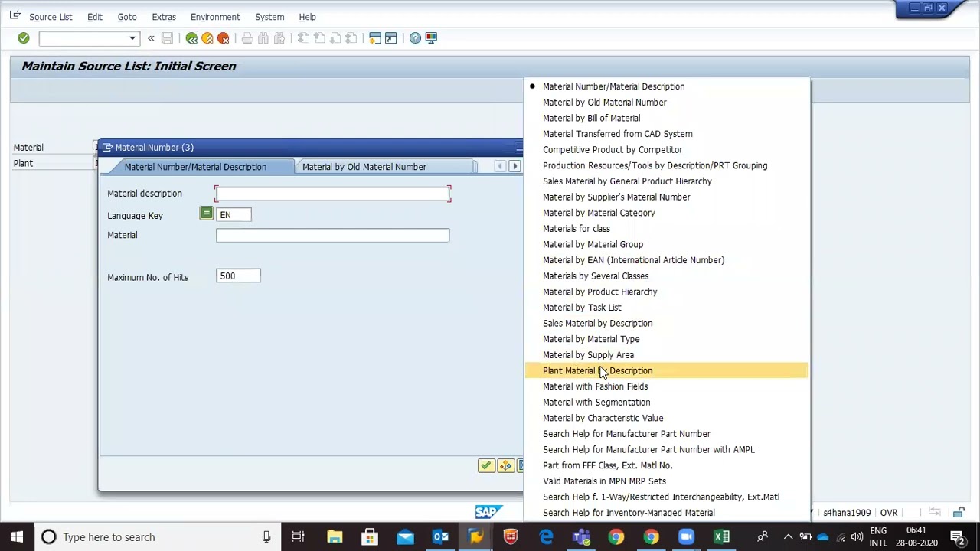
Task: Open the Extras menu
Action: pyautogui.click(x=164, y=17)
